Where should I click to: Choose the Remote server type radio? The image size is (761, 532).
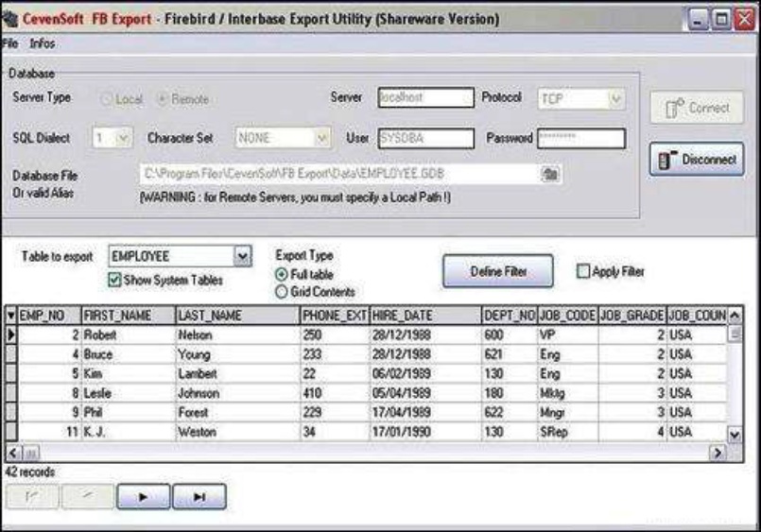162,99
